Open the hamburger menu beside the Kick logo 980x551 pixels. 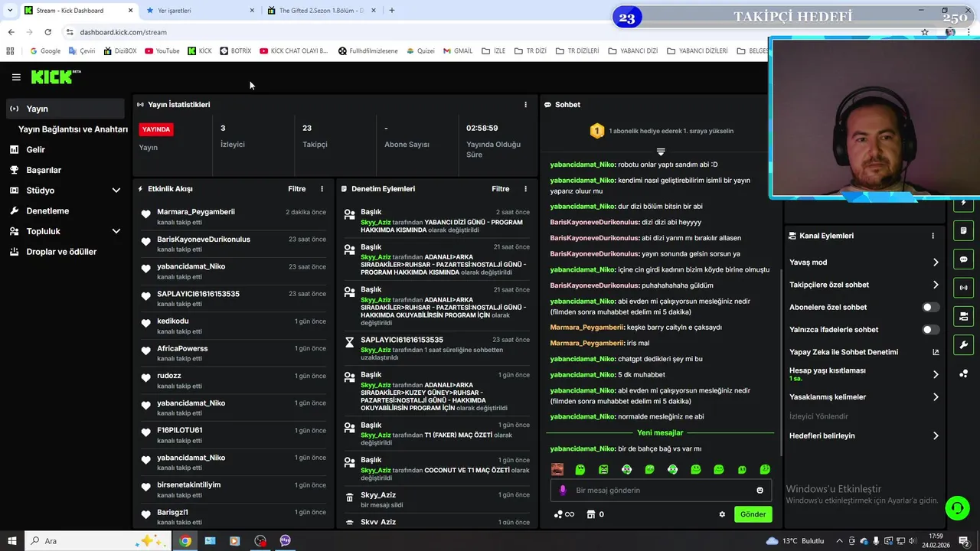coord(16,77)
